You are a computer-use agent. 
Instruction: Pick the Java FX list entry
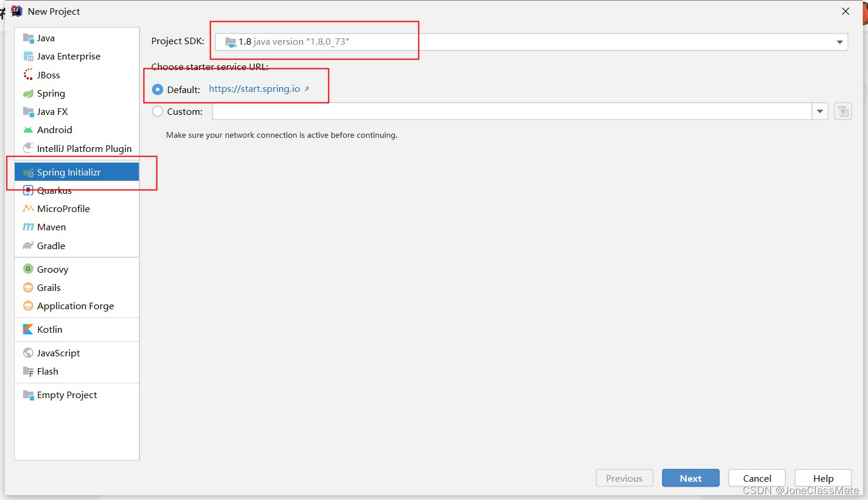[x=77, y=111]
